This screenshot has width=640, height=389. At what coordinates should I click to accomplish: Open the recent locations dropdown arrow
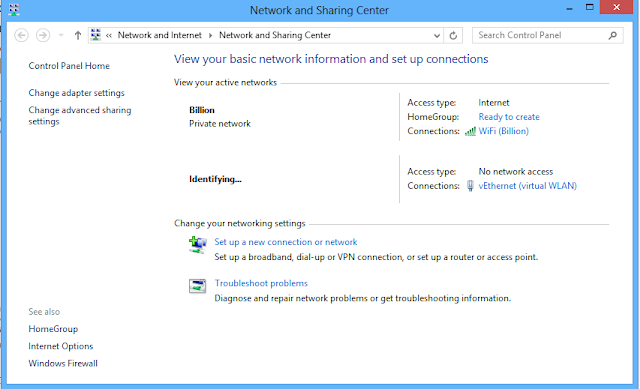(x=61, y=36)
